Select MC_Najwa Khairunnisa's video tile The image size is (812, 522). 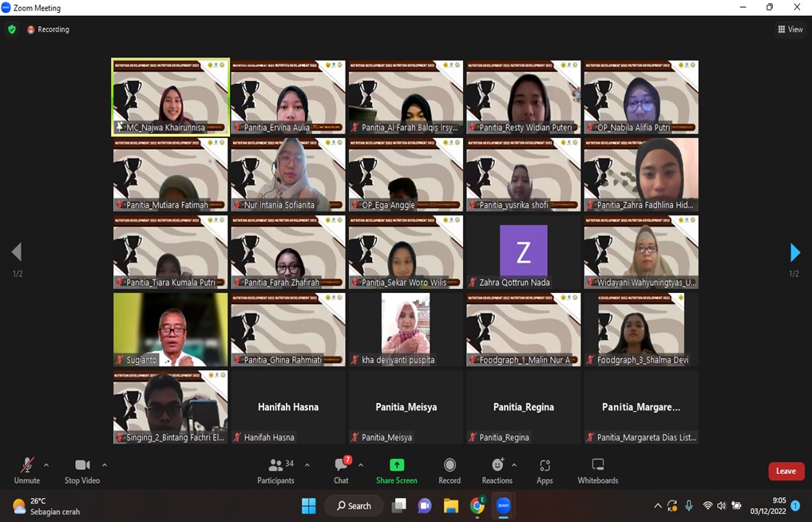point(170,97)
